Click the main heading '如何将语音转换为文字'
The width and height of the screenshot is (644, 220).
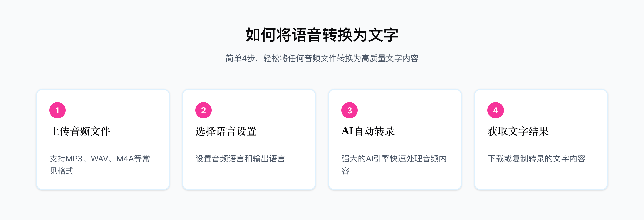pyautogui.click(x=322, y=35)
